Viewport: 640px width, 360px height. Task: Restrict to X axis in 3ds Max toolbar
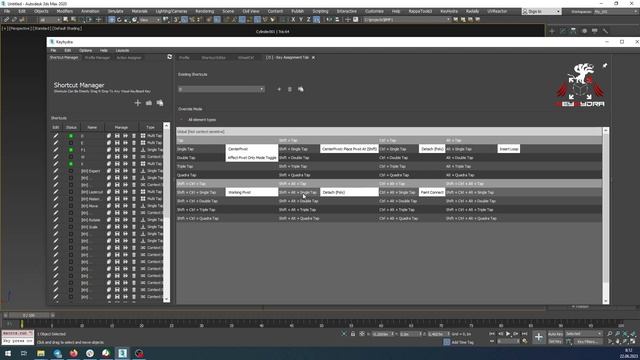tap(293, 20)
